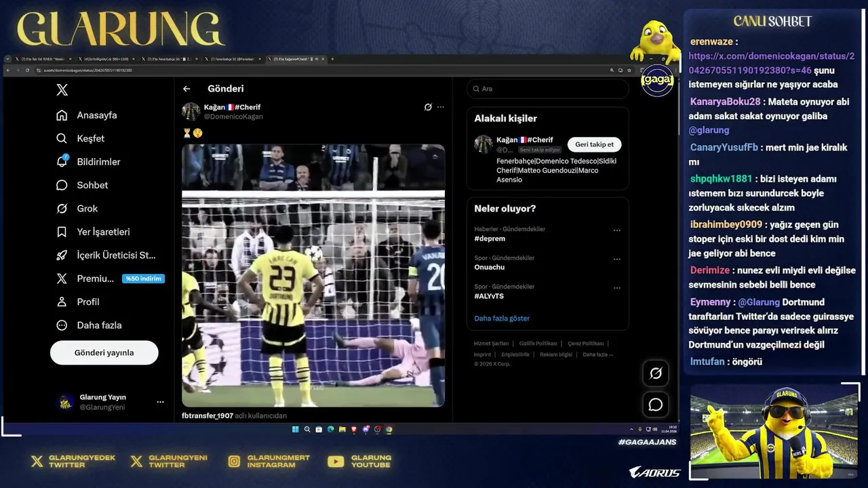Open Kağan's profile avatar on the post

coord(191,111)
